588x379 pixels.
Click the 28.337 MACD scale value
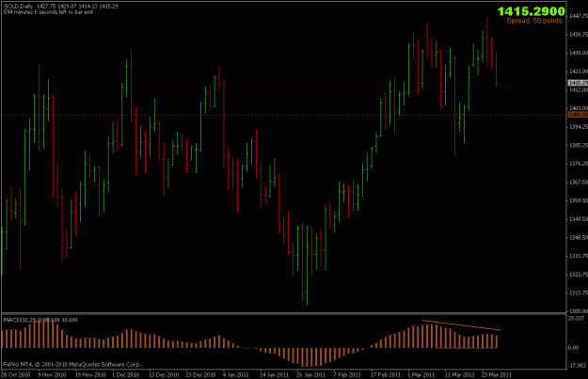pyautogui.click(x=576, y=318)
